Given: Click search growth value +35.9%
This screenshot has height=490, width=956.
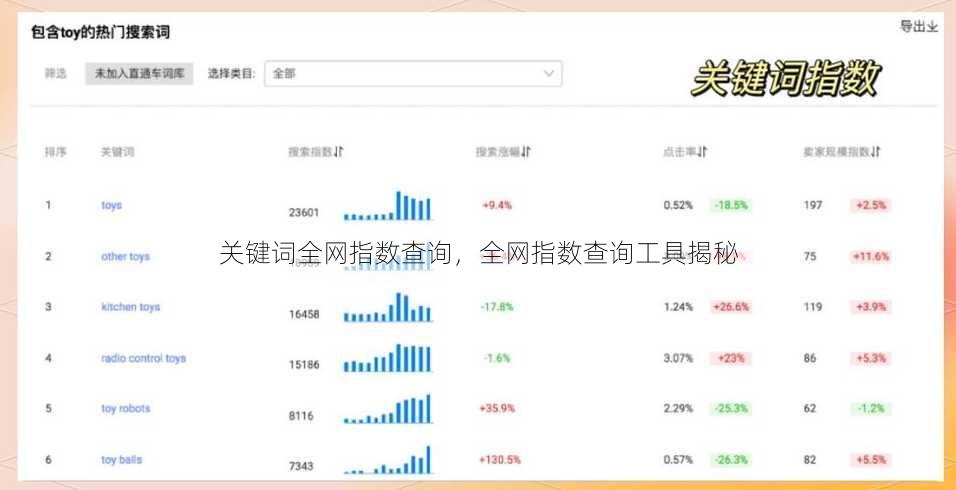Looking at the screenshot, I should tap(497, 408).
